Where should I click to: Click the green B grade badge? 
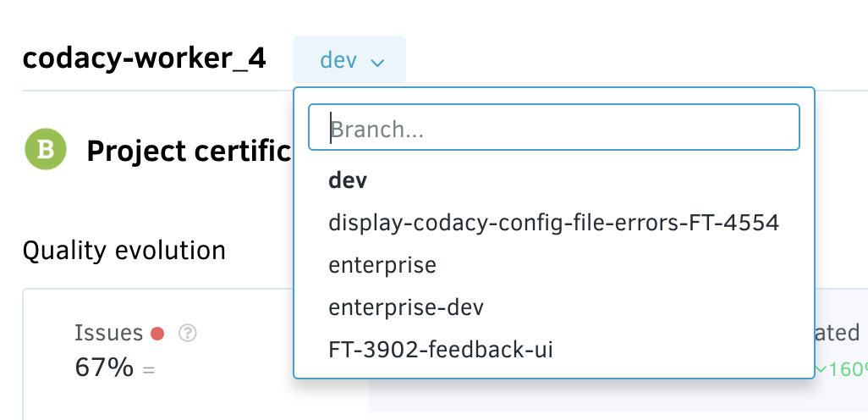tap(46, 150)
